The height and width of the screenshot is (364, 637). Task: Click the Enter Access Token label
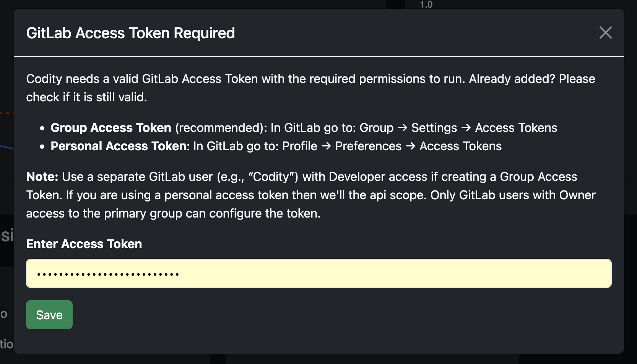84,244
